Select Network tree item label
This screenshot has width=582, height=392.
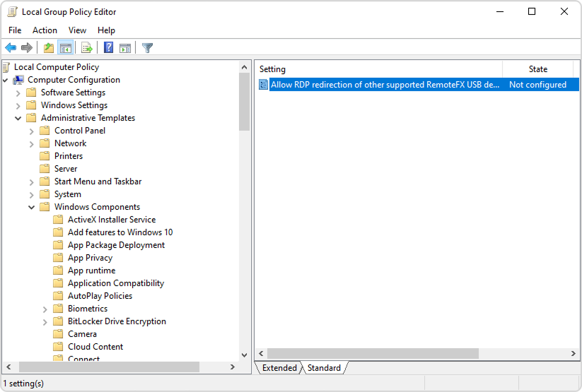[x=70, y=143]
